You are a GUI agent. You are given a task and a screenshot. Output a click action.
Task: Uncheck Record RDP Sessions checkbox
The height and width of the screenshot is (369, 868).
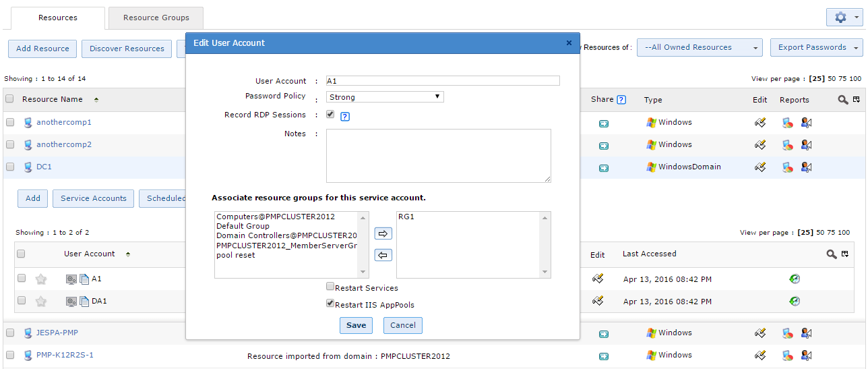[x=330, y=115]
